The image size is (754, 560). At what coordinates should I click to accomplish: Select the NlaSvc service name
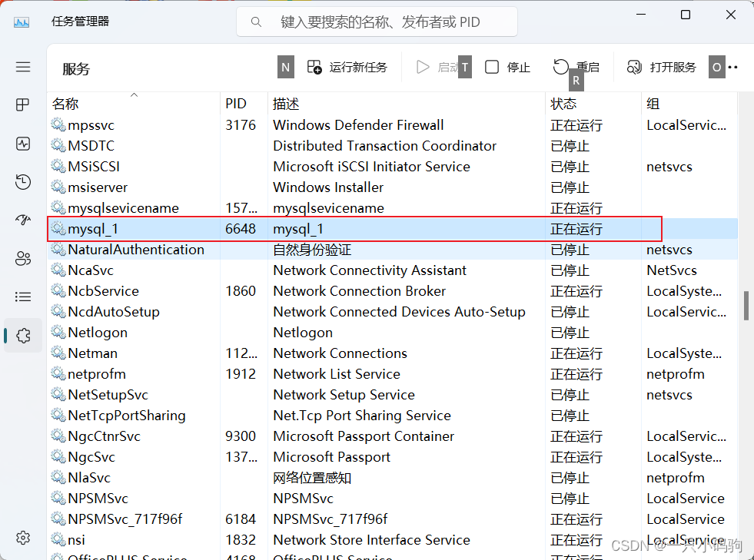(89, 478)
